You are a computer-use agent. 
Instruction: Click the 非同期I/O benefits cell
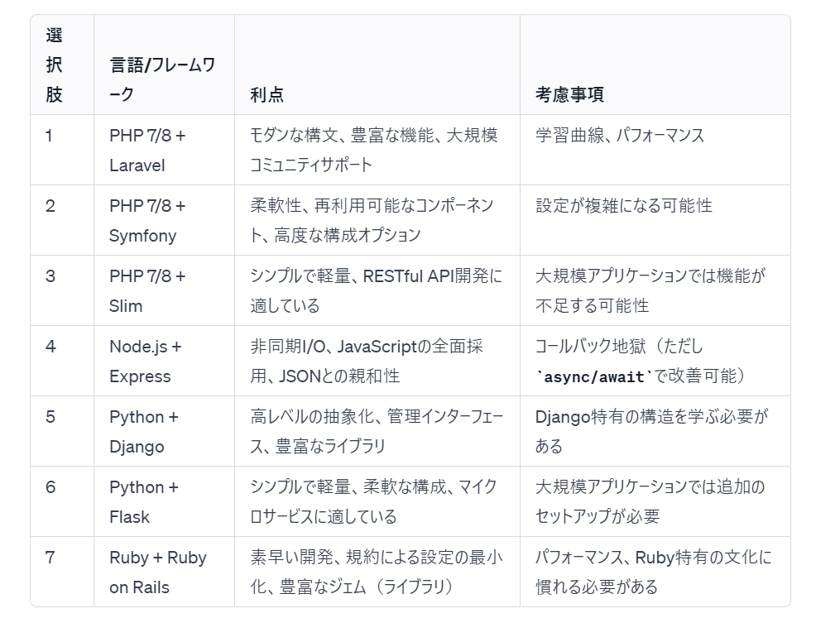pos(366,362)
